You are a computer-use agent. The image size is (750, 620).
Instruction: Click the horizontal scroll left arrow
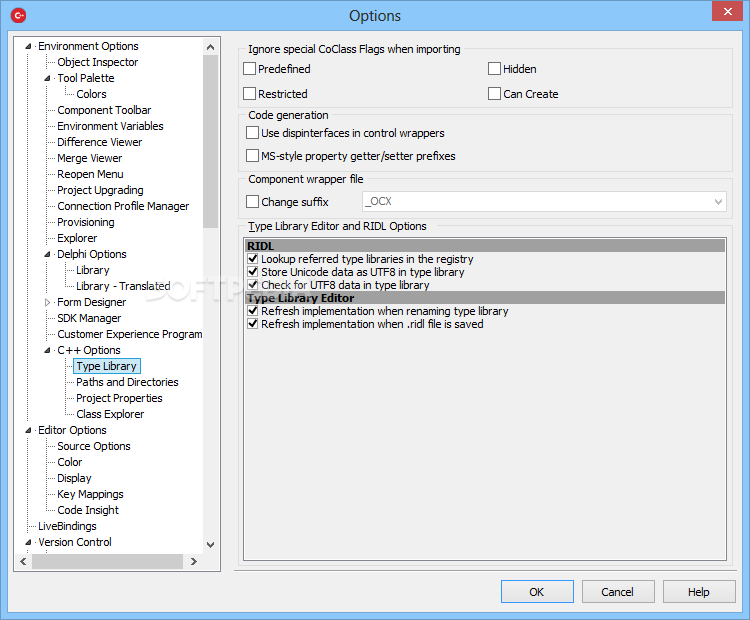point(23,562)
